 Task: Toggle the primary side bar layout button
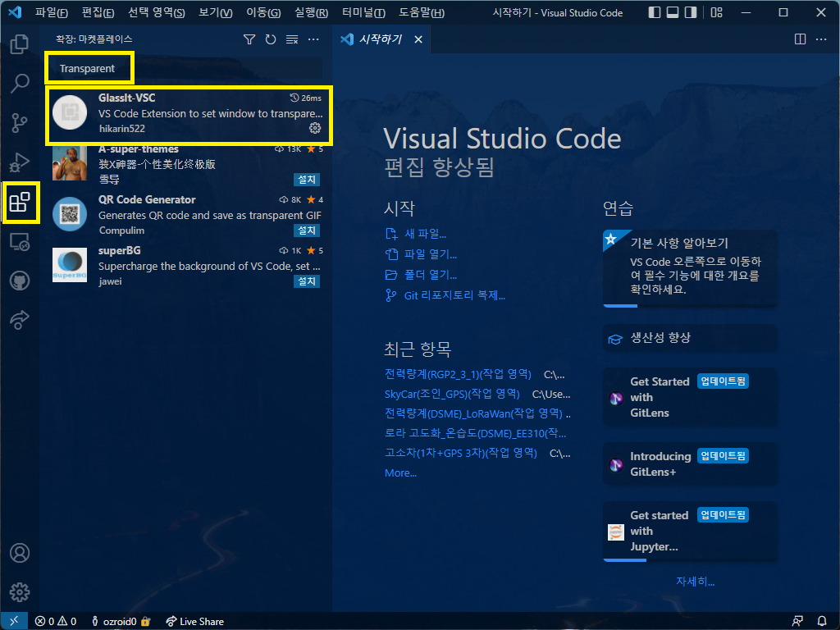coord(654,12)
